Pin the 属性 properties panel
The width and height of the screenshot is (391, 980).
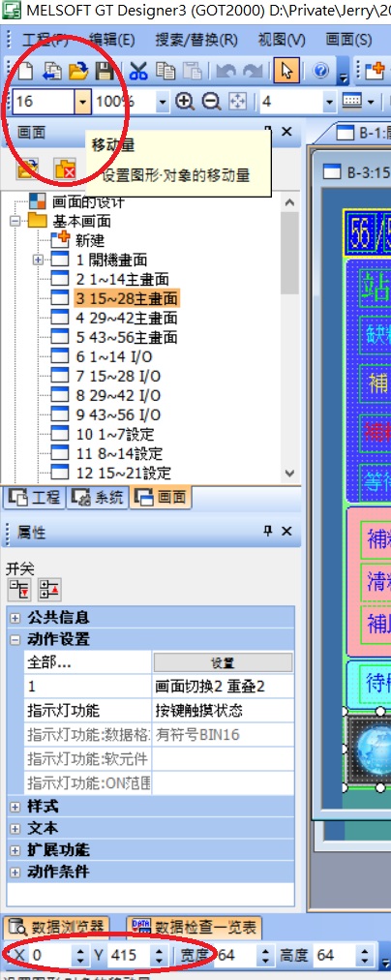(x=268, y=532)
